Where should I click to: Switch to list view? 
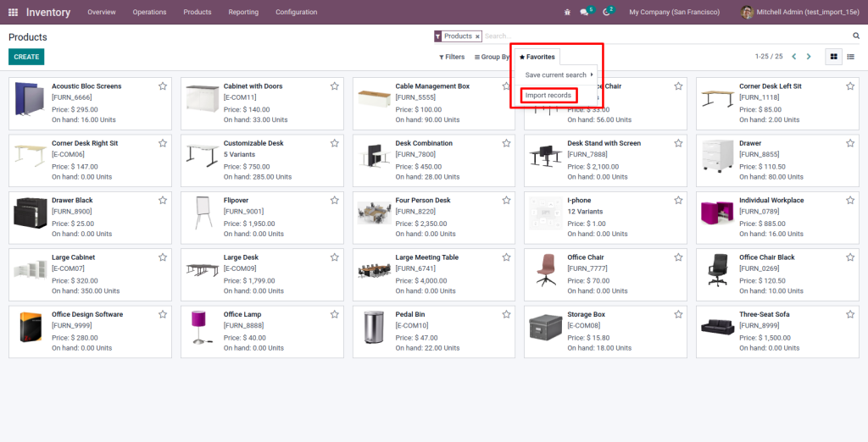[851, 57]
